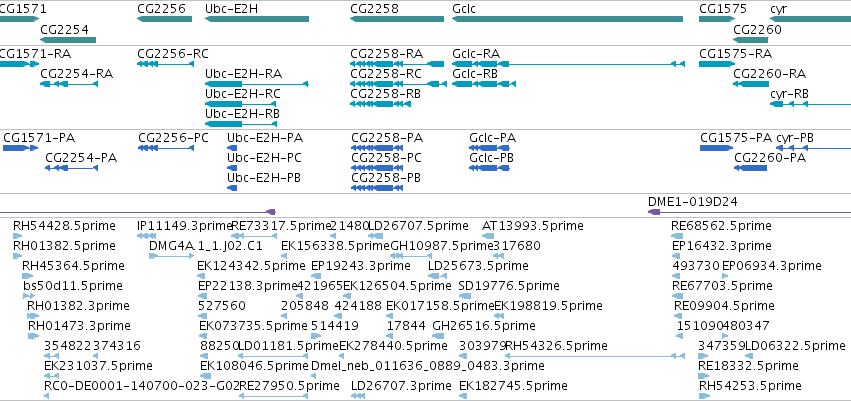Open EST IP11149.3prime
This screenshot has width=851, height=401.
pyautogui.click(x=147, y=236)
